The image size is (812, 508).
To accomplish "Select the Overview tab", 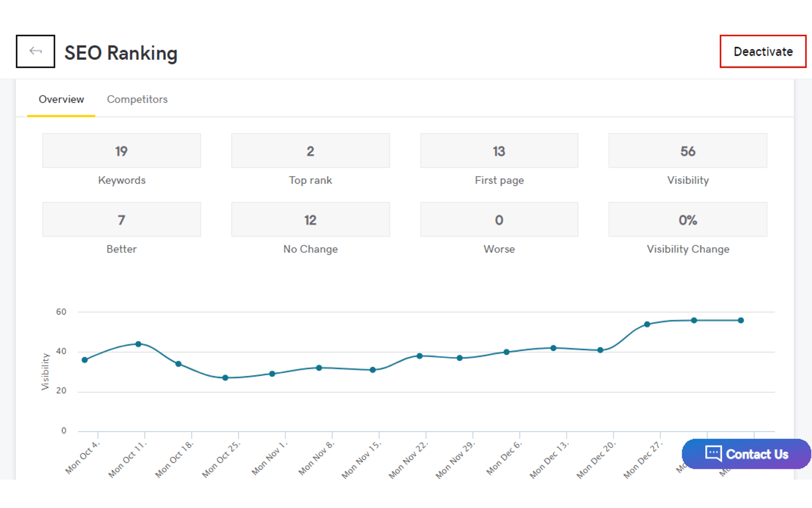I will coord(60,99).
